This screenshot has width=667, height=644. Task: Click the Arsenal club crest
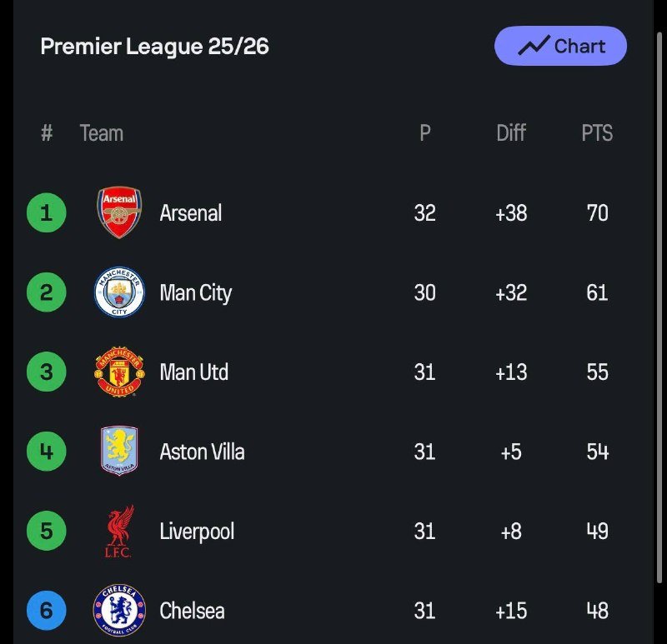(x=119, y=212)
